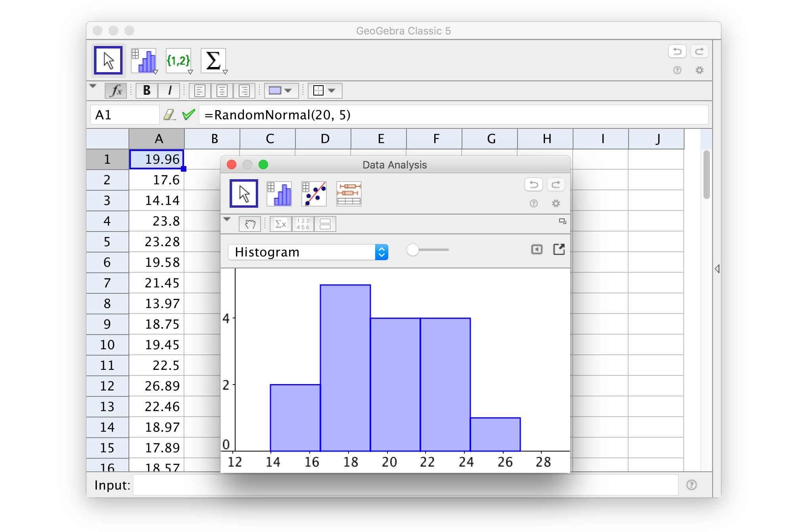Open main window Help icon
The image size is (809, 532).
coord(677,70)
